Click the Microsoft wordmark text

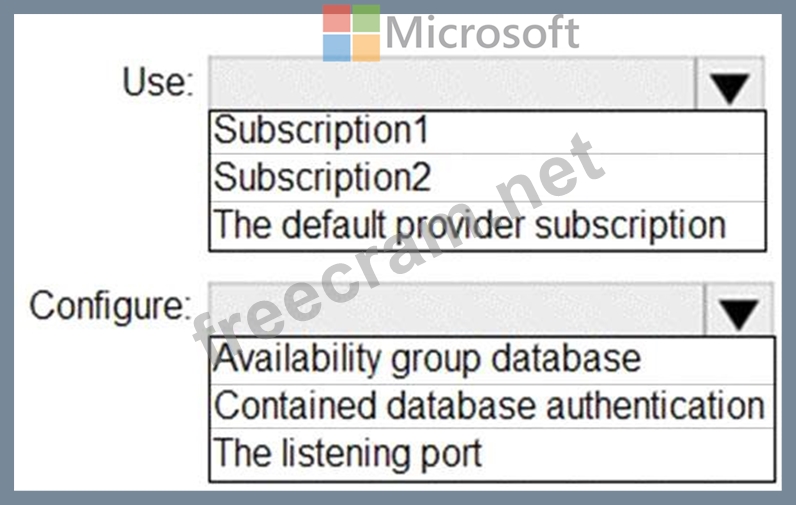click(x=482, y=32)
